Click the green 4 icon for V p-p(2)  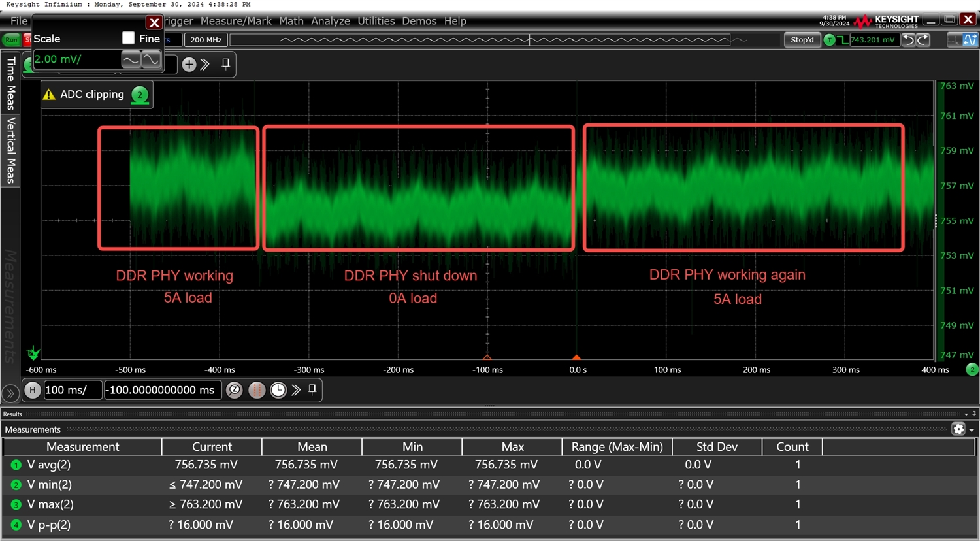[x=16, y=525]
